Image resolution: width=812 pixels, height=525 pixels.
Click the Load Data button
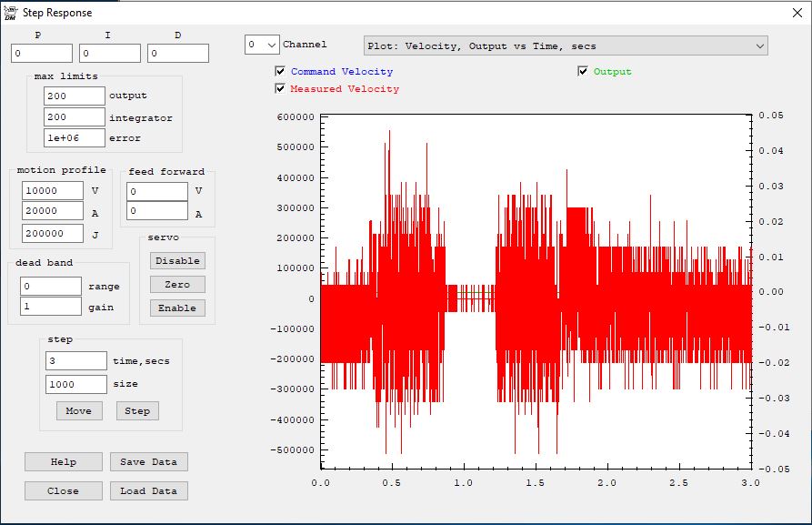(149, 490)
